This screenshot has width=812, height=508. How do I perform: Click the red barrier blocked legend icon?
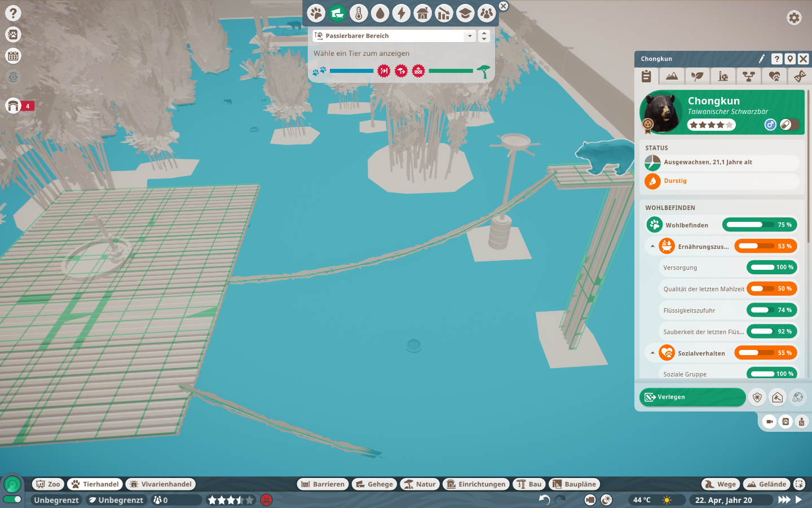click(x=384, y=71)
